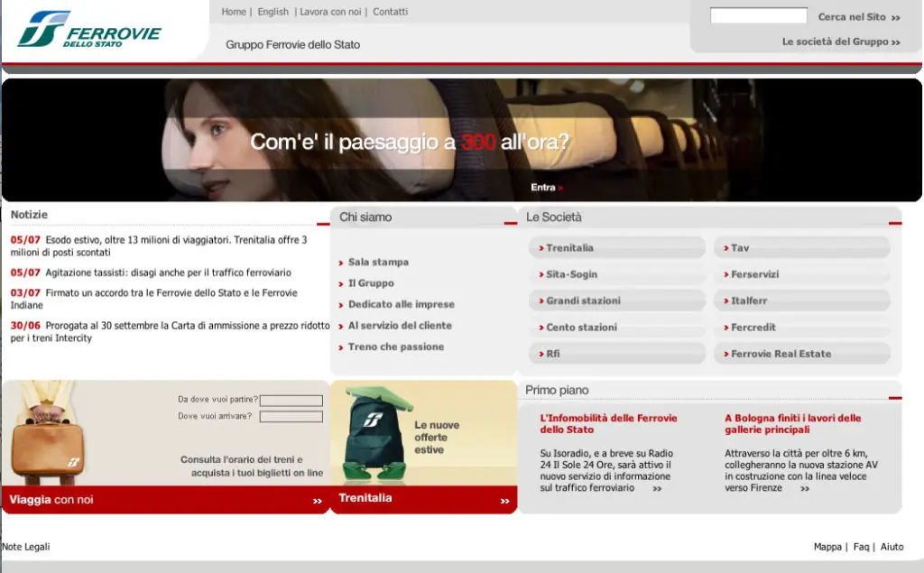Focus the site search text box
The image size is (924, 573).
[x=758, y=16]
